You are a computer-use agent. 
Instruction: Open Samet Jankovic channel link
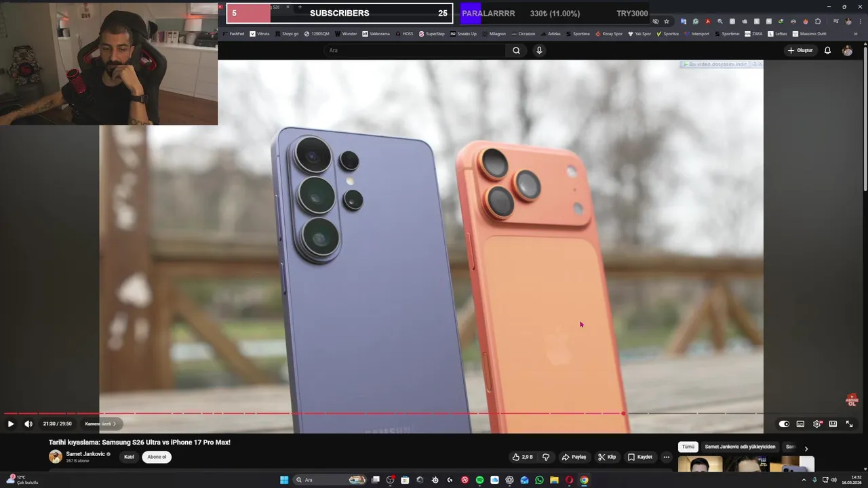[85, 453]
